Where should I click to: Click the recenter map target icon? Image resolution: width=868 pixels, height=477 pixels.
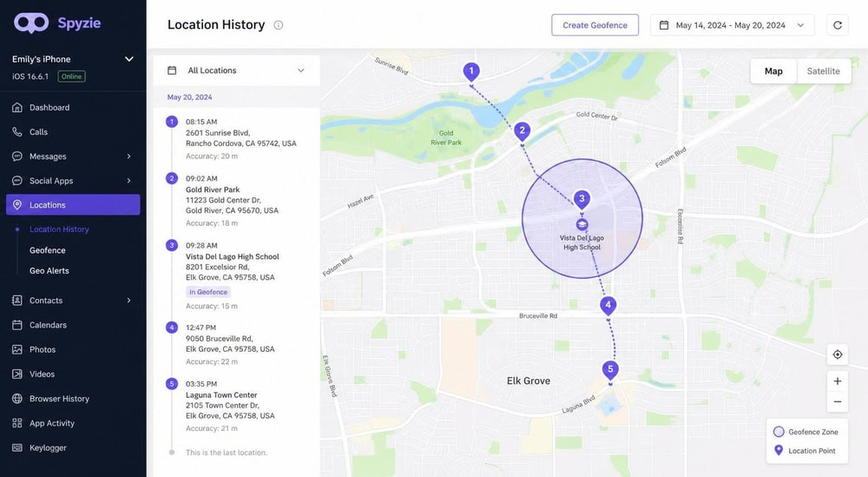(838, 354)
